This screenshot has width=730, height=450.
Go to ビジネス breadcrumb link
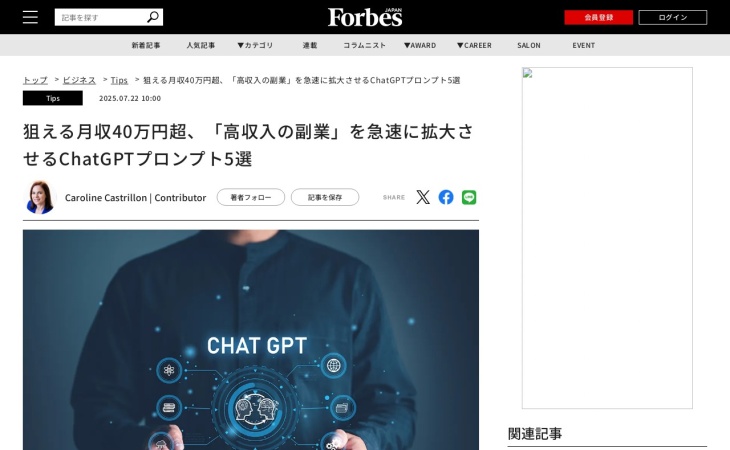point(79,80)
